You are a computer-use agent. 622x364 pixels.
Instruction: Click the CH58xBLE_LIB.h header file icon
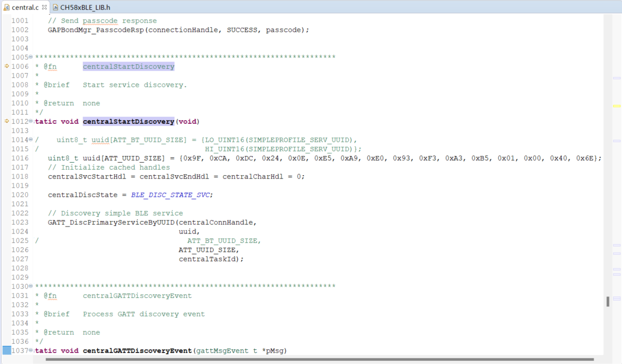click(56, 7)
